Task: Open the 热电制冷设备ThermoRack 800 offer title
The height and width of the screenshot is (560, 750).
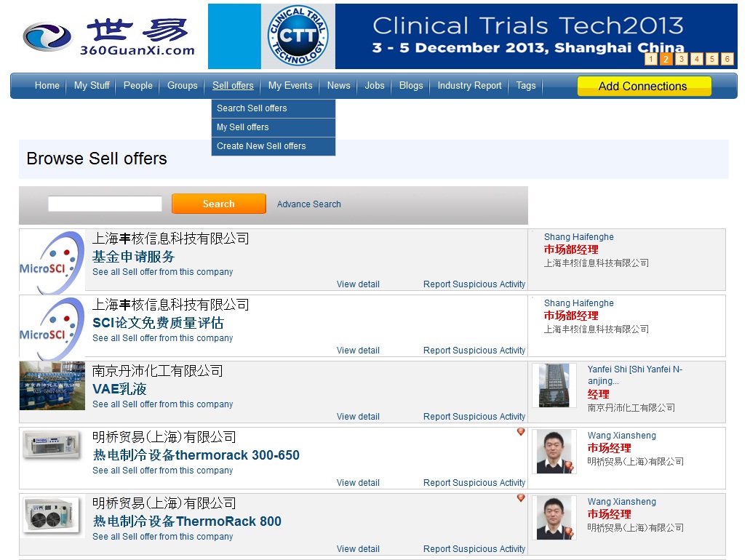Action: pyautogui.click(x=187, y=521)
